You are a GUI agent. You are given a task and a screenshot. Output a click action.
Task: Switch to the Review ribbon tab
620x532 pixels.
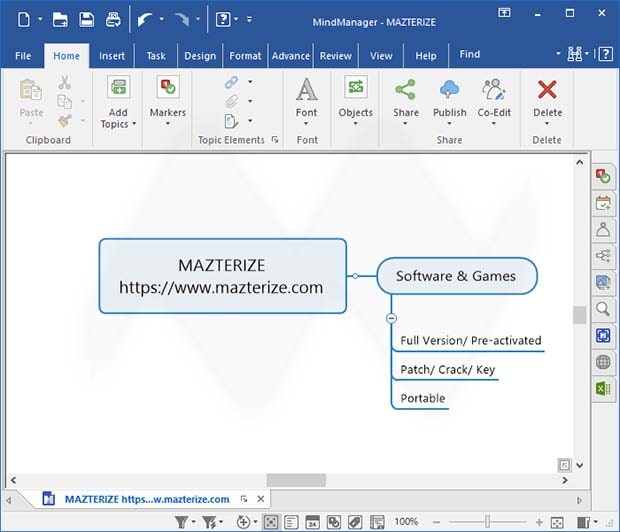[336, 56]
